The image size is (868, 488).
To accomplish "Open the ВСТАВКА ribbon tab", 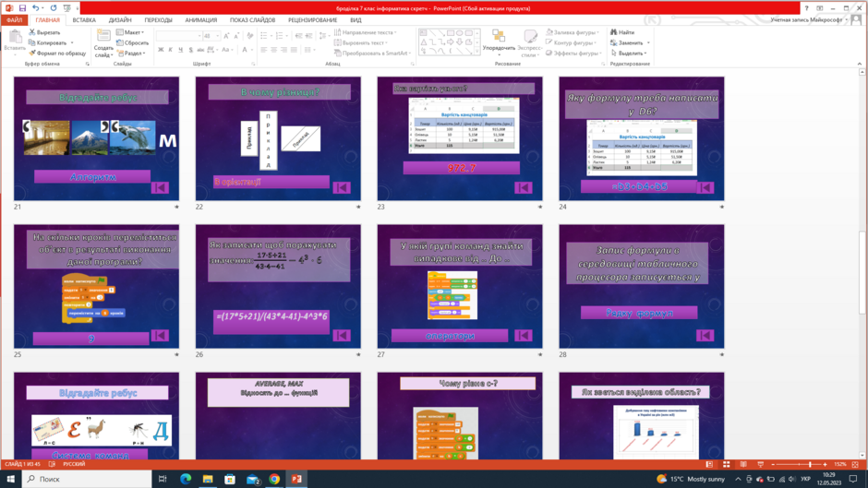I will click(84, 20).
